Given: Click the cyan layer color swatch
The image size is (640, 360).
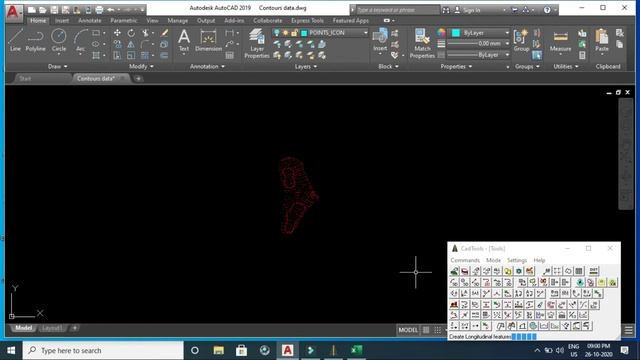Looking at the screenshot, I should click(x=304, y=33).
